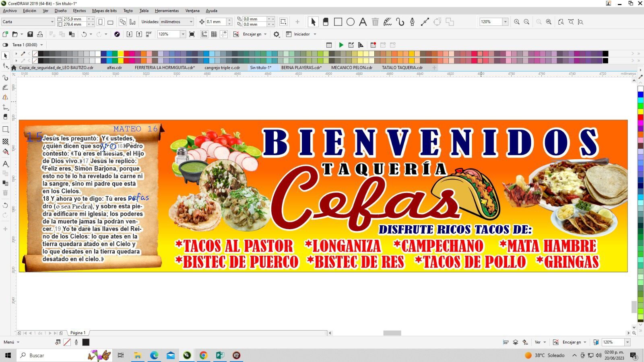
Task: Click the no-fill X swatch in top palette
Action: click(x=35, y=54)
